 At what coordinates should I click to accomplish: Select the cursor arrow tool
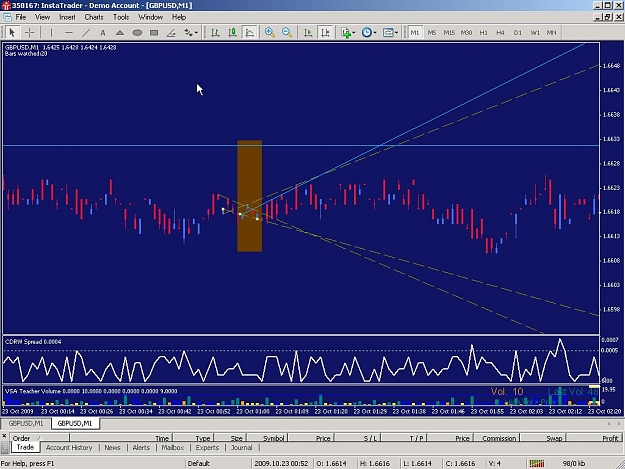pos(12,33)
